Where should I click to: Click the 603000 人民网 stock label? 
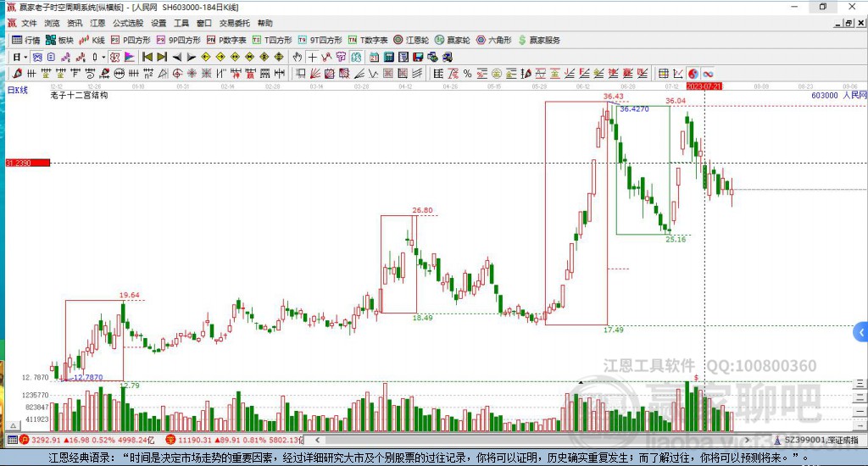pyautogui.click(x=839, y=95)
